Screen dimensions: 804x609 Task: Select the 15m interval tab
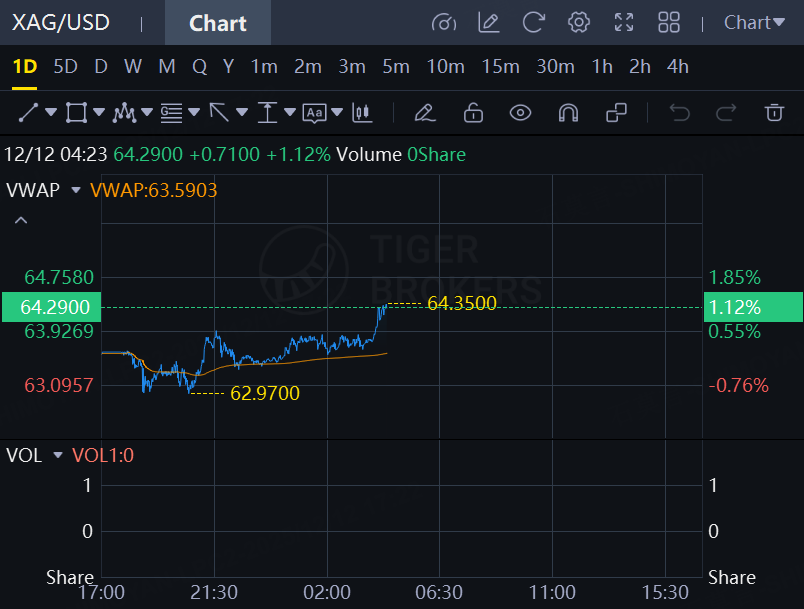coord(500,67)
